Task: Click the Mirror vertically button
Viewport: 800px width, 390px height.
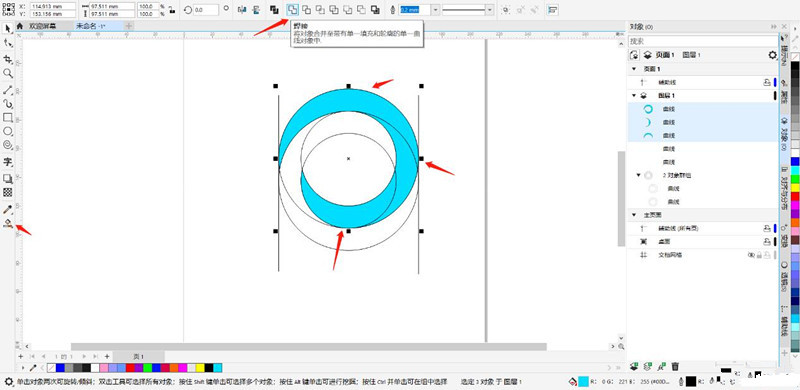Action: click(256, 10)
